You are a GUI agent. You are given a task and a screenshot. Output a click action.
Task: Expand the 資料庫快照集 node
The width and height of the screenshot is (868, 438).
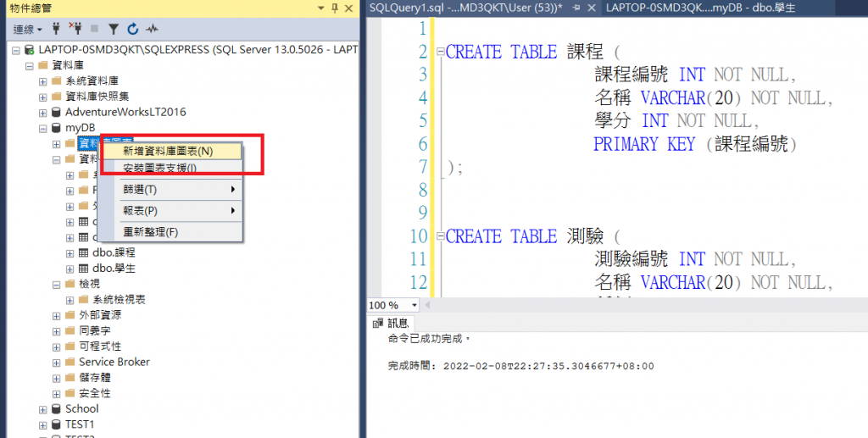click(x=42, y=97)
